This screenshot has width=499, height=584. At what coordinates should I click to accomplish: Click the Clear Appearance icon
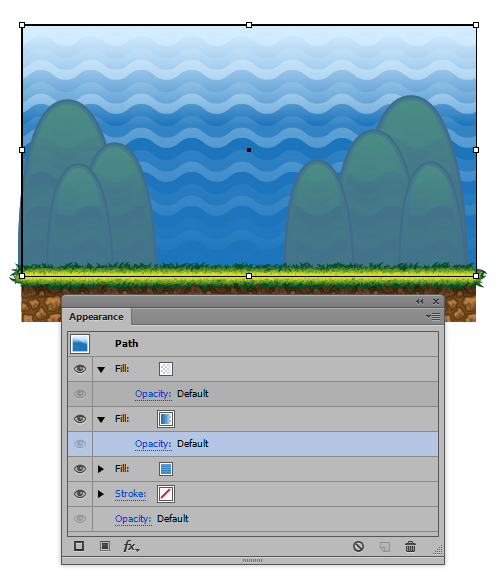(x=358, y=546)
